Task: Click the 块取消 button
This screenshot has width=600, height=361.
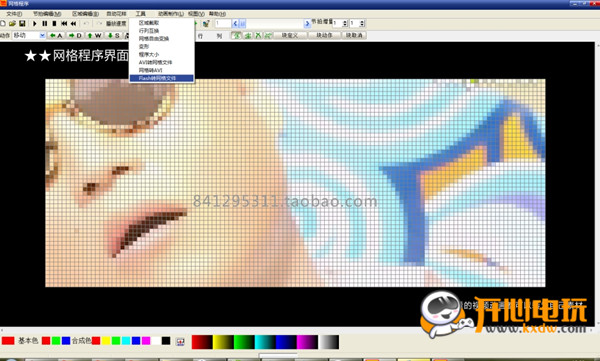Action: tap(354, 35)
